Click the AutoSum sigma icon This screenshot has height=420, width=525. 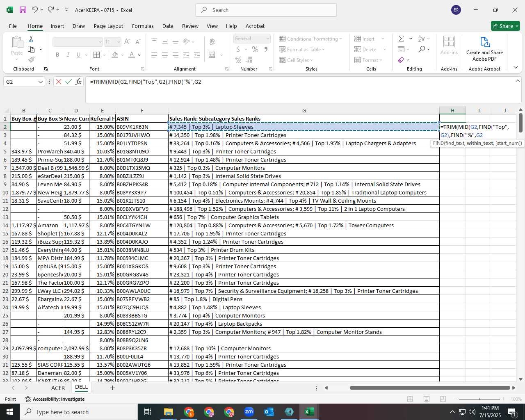pos(401,39)
